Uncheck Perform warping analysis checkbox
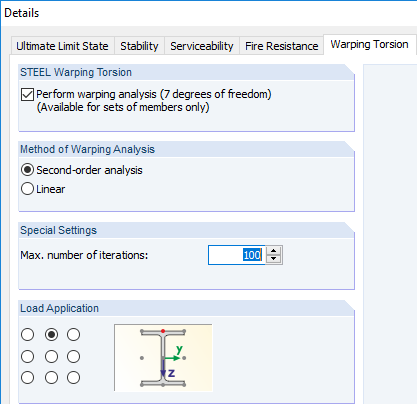Viewport: 417px width, 404px height. (x=27, y=94)
